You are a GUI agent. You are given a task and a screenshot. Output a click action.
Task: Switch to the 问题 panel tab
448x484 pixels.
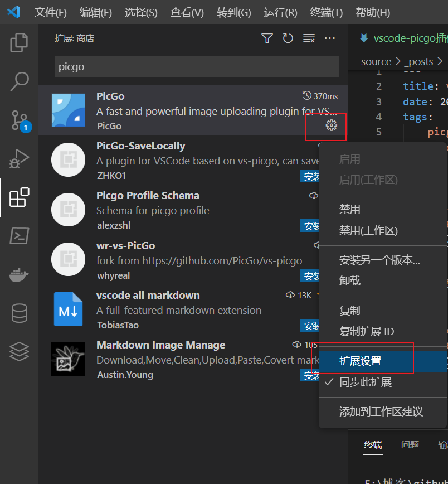pos(410,445)
